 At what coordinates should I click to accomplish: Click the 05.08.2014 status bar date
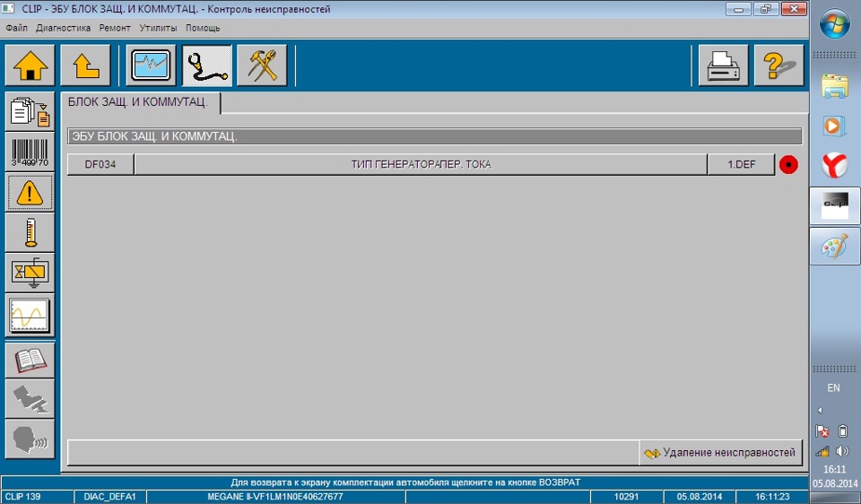pos(700,497)
